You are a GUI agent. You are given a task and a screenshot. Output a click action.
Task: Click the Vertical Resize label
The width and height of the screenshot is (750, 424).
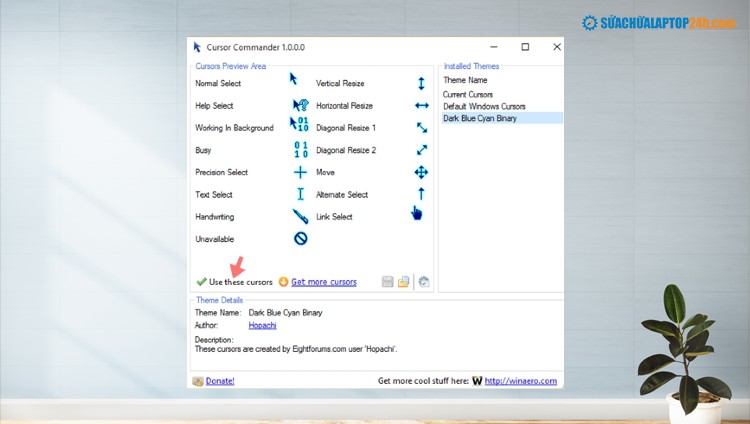tap(340, 83)
